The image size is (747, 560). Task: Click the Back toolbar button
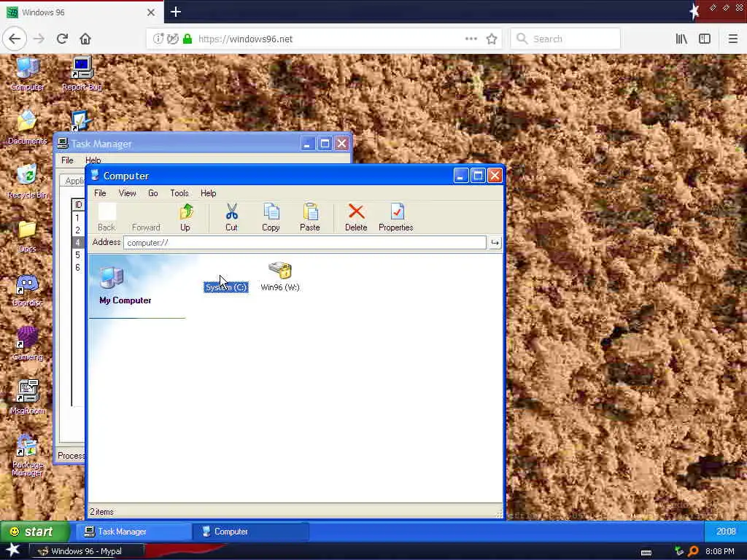[107, 217]
